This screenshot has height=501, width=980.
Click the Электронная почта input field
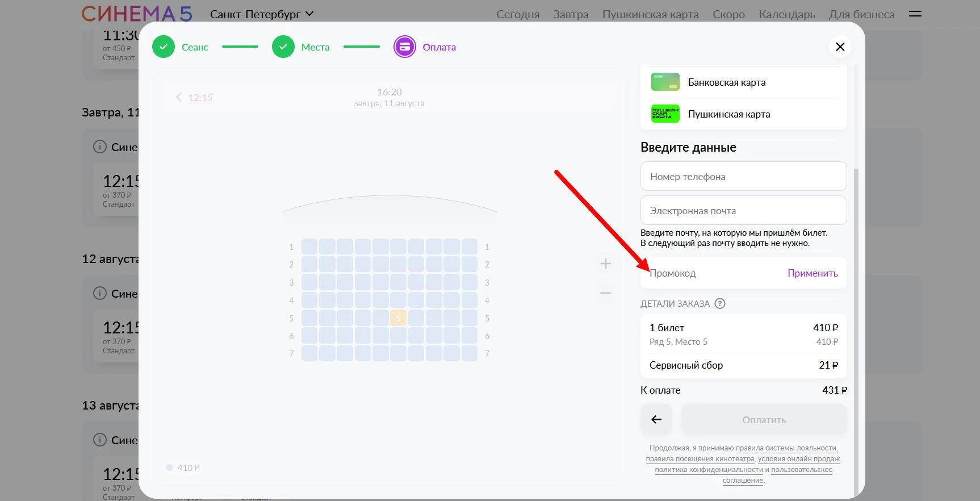pyautogui.click(x=743, y=211)
